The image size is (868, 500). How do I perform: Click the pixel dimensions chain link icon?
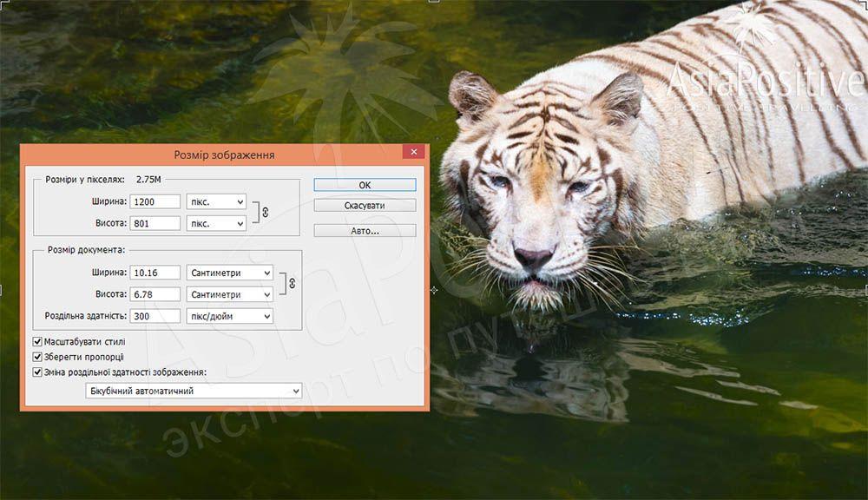click(266, 212)
